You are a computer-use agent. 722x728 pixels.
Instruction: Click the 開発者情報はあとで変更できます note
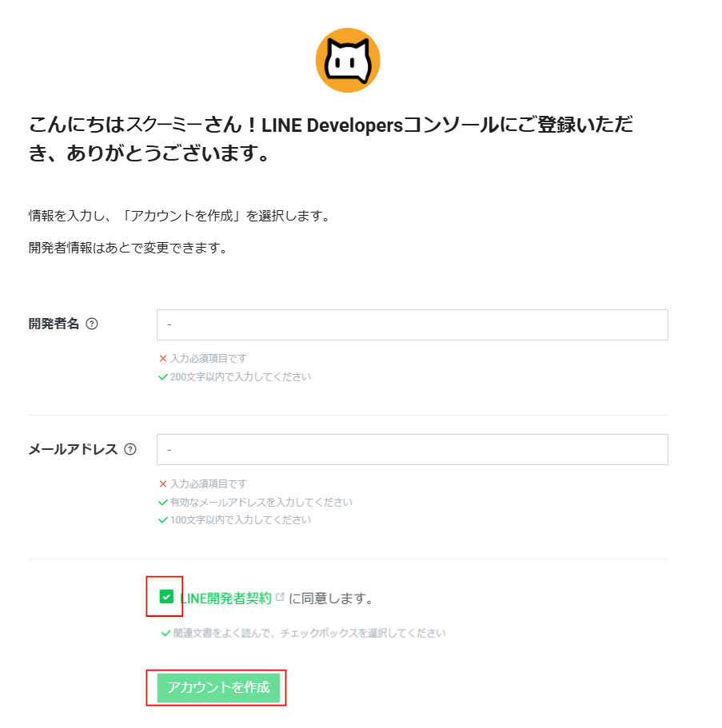tap(128, 248)
